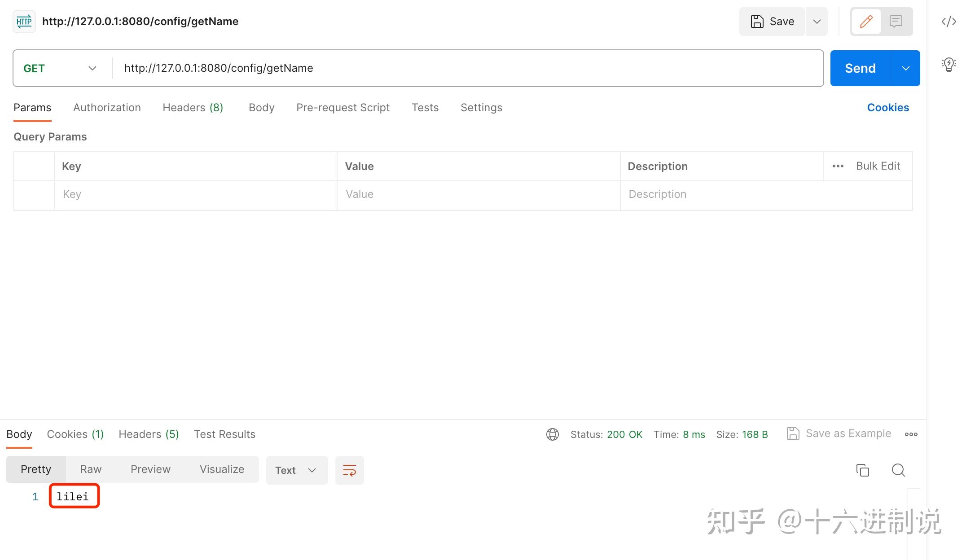The height and width of the screenshot is (560, 966).
Task: Switch to pencil edit mode
Action: coord(866,22)
